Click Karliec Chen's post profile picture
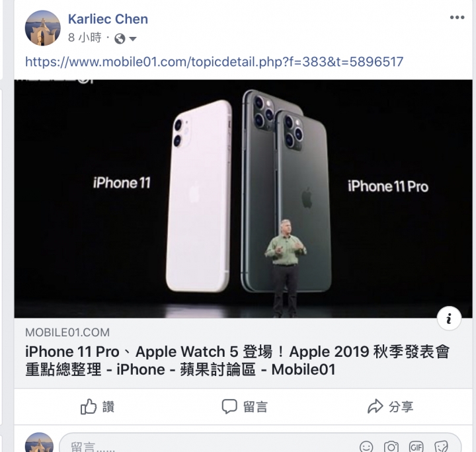This screenshot has height=452, width=476. [42, 28]
